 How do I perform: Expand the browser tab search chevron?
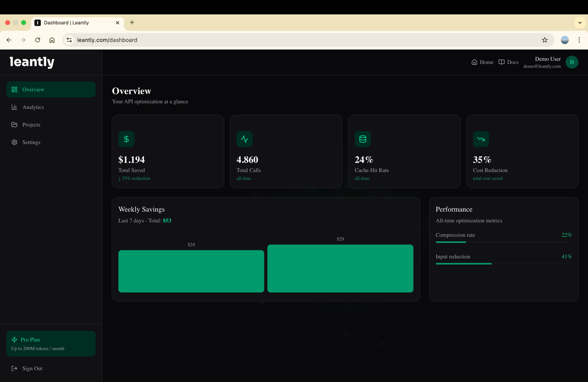coord(580,23)
